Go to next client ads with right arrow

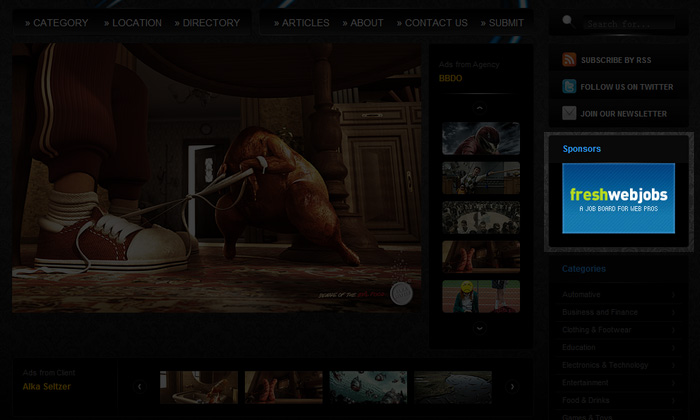(x=512, y=387)
